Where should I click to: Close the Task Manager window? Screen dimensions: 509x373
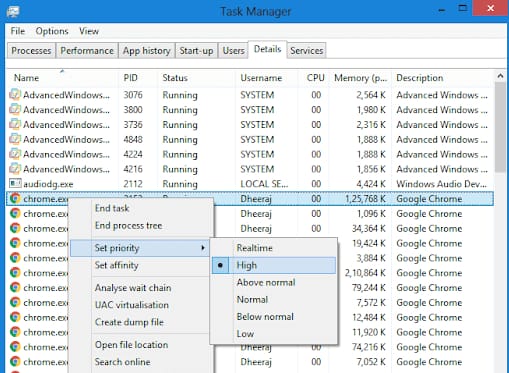point(491,8)
